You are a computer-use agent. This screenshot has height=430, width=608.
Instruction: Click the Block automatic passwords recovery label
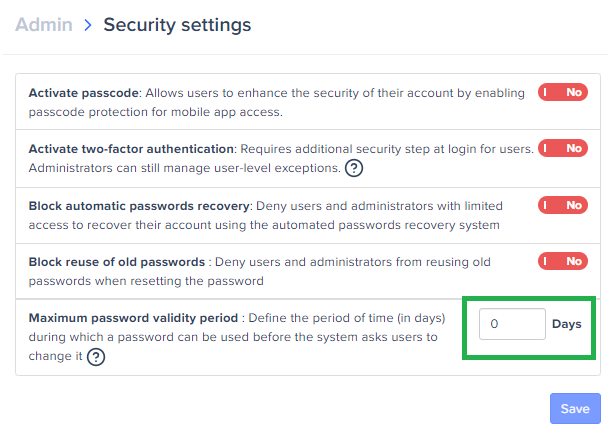pyautogui.click(x=139, y=206)
